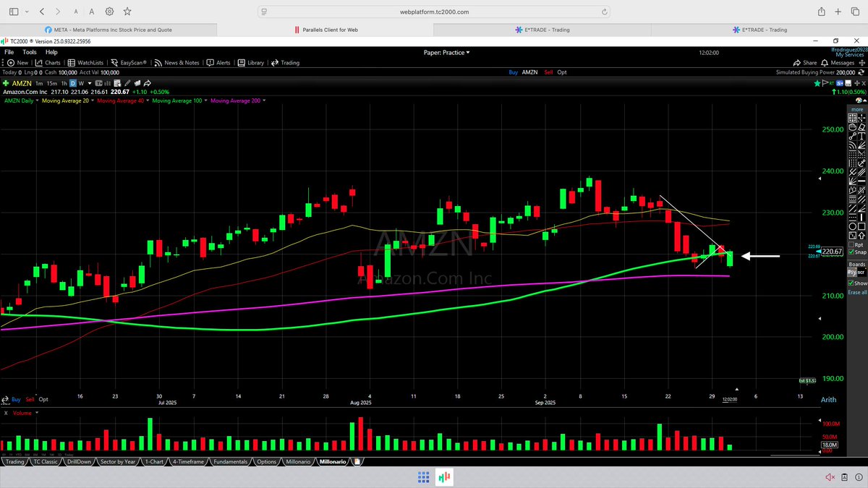The width and height of the screenshot is (868, 488).
Task: Switch to TC Classic layout tab
Action: point(45,461)
